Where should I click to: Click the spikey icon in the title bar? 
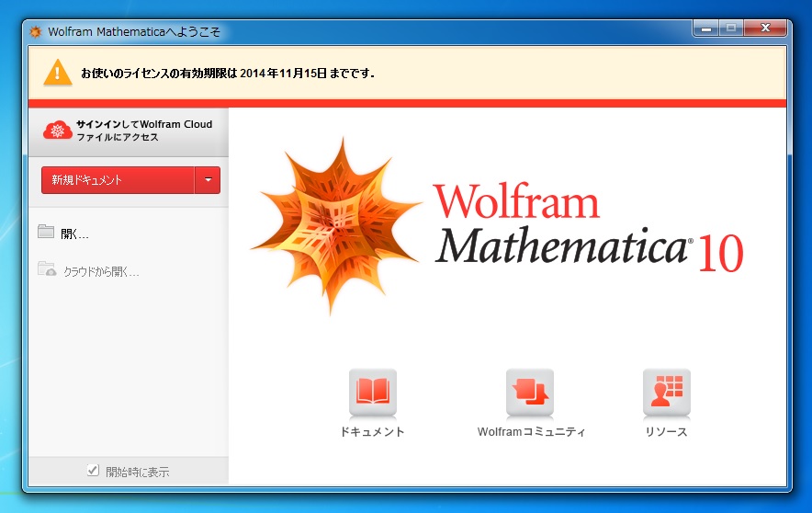pos(35,32)
